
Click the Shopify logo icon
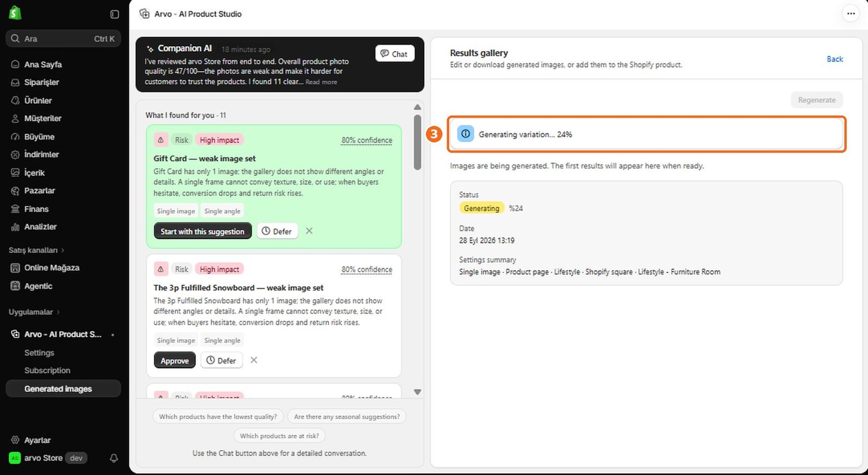[15, 13]
